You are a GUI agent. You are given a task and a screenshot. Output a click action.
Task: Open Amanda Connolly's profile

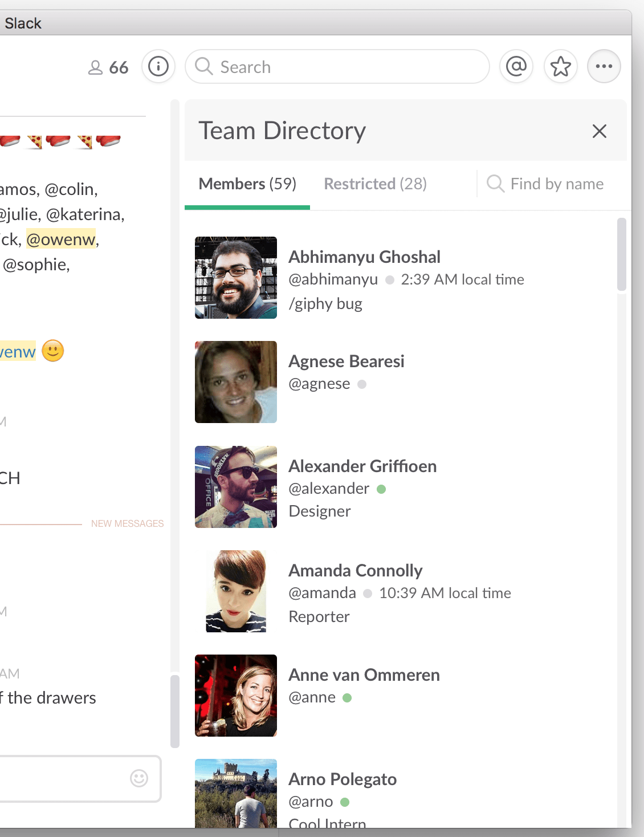coord(356,570)
